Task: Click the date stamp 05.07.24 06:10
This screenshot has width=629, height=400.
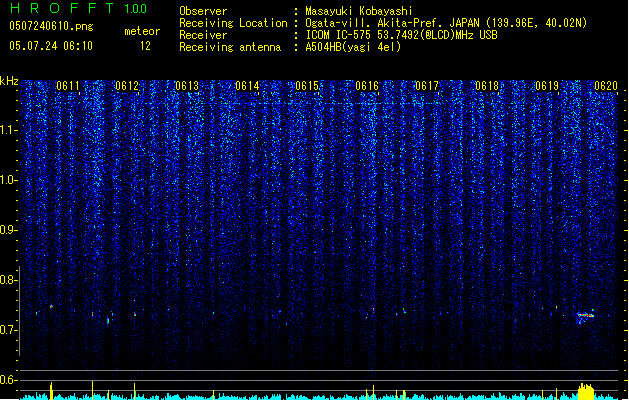Action: click(51, 46)
